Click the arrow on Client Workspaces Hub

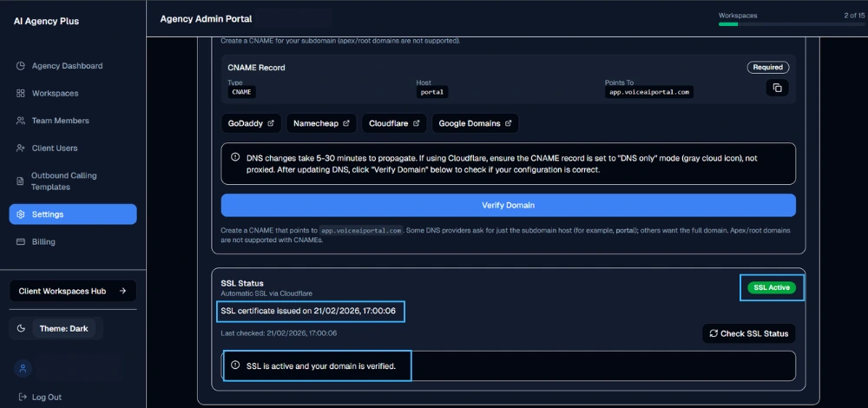[x=123, y=291]
